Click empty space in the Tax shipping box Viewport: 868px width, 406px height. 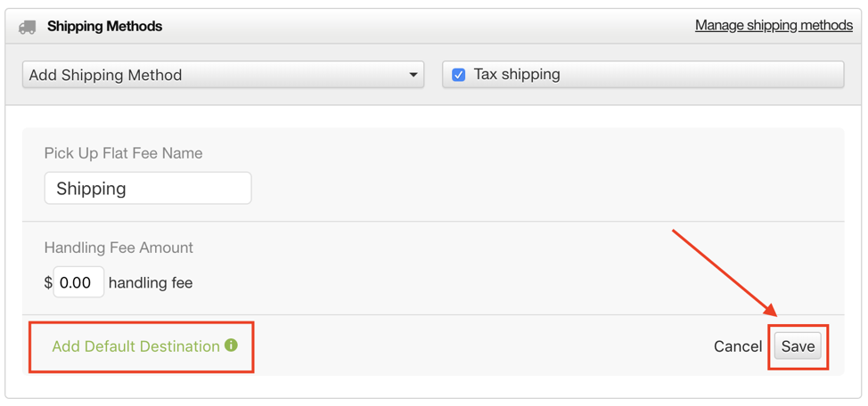click(700, 75)
